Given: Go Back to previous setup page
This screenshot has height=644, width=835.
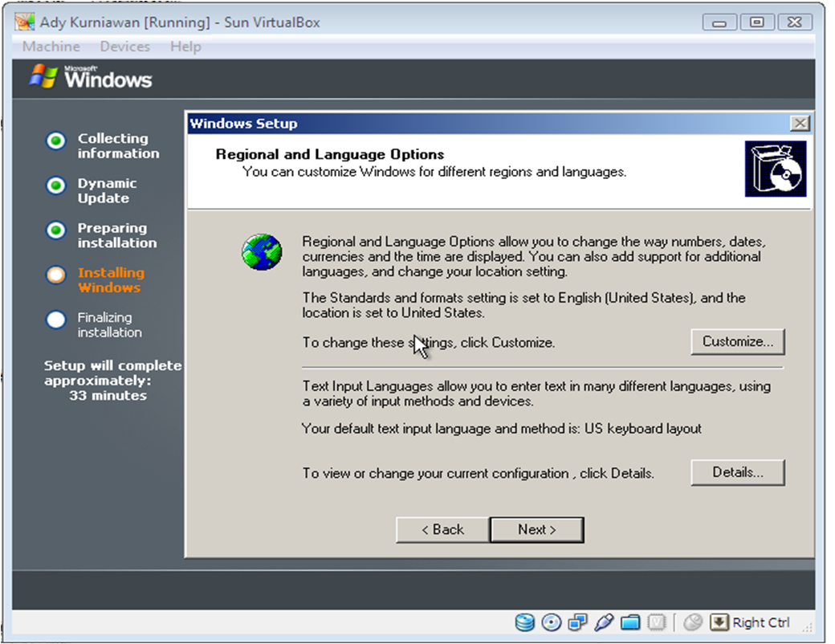Looking at the screenshot, I should [x=442, y=530].
